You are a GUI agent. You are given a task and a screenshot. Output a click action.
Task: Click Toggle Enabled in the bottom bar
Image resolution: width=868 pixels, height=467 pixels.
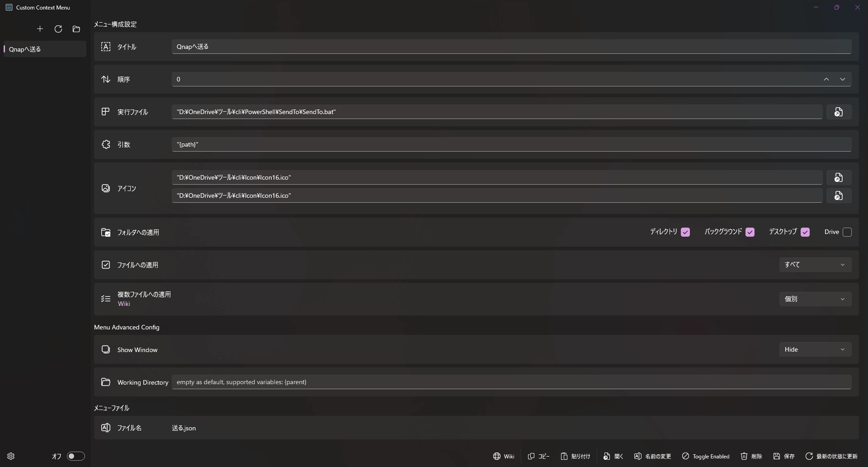(x=706, y=456)
